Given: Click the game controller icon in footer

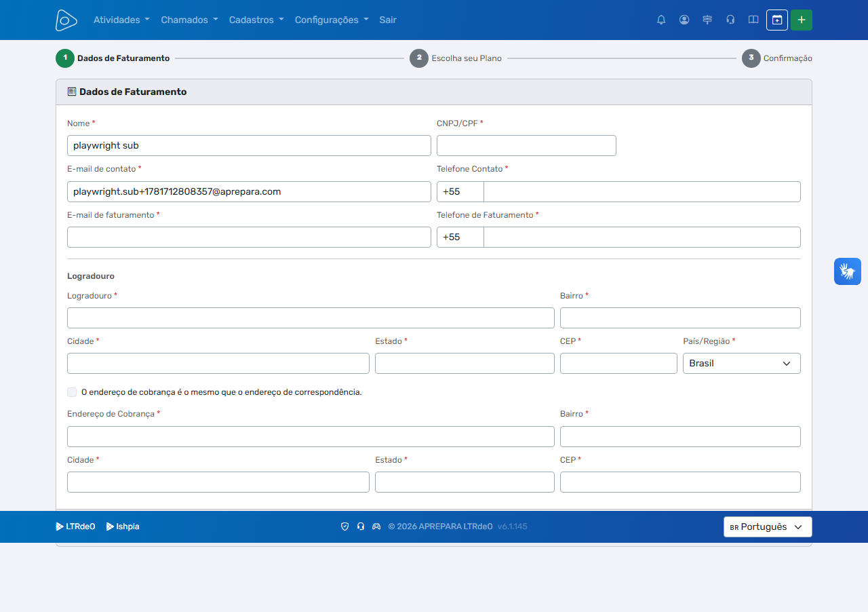Looking at the screenshot, I should tap(376, 527).
